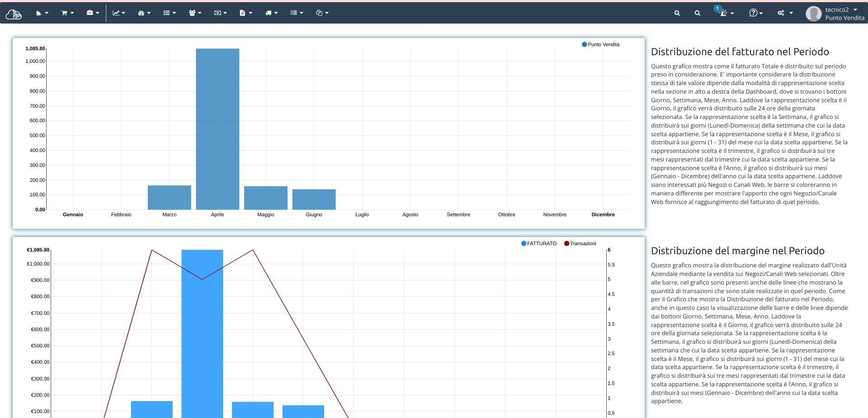Open the line chart statistics menu
This screenshot has height=418, width=868.
[116, 13]
